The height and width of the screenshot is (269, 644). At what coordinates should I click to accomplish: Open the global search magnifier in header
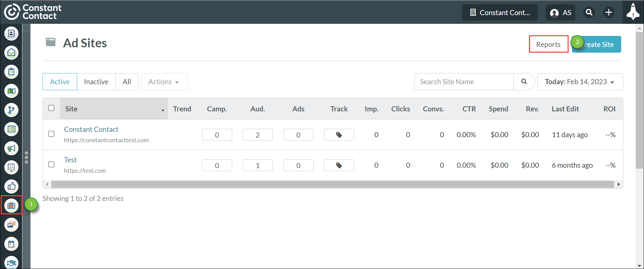pos(589,12)
